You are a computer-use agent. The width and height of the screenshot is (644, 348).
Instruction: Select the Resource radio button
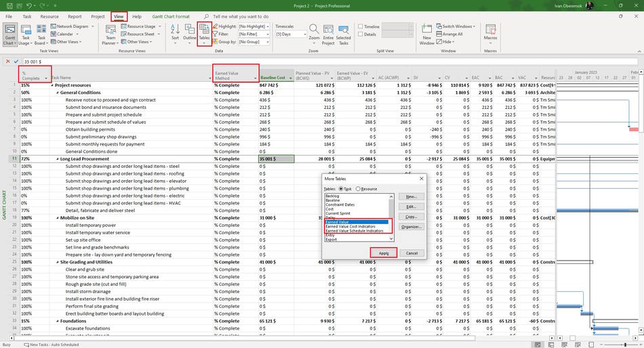tap(358, 189)
